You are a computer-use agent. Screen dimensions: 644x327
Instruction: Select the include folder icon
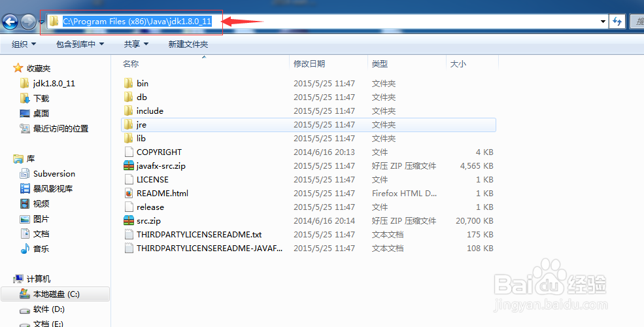[x=129, y=111]
